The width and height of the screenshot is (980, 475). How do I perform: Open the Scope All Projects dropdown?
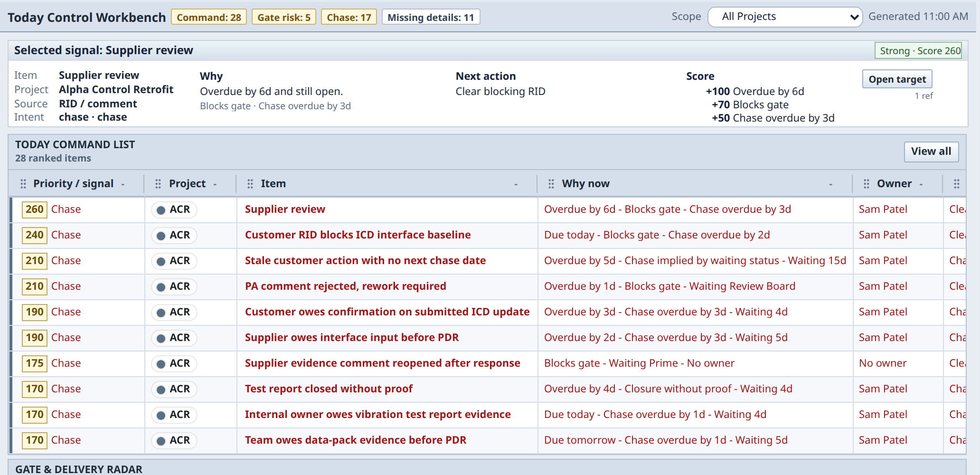tap(785, 17)
